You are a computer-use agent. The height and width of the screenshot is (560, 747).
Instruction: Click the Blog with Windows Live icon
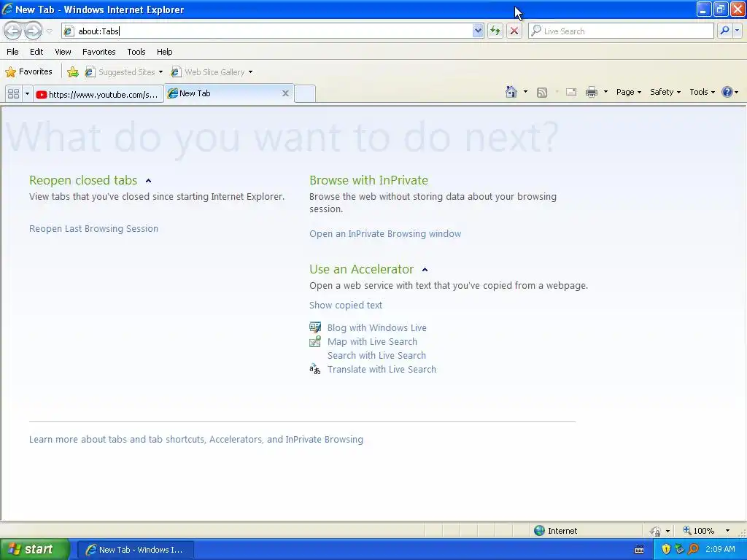(315, 327)
